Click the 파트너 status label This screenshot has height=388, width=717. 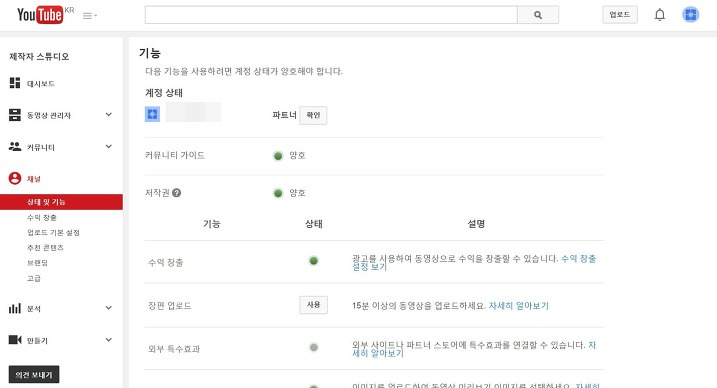pyautogui.click(x=284, y=115)
